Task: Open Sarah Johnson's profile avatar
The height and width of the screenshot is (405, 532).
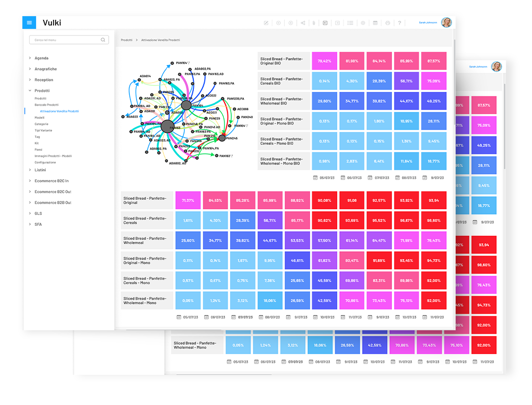Action: pyautogui.click(x=446, y=22)
